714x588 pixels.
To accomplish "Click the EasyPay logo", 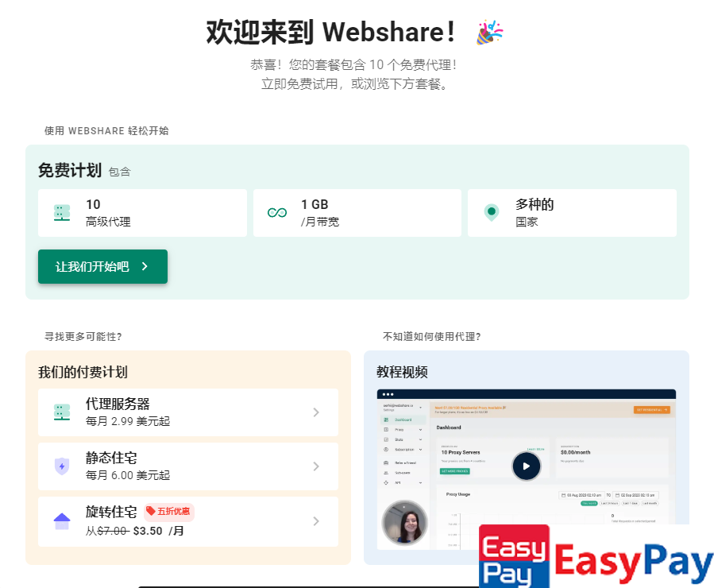I will 596,556.
